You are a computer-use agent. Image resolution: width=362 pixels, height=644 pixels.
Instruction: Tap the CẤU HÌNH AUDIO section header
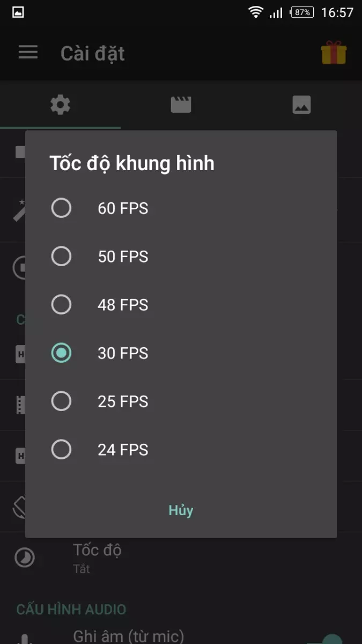70,609
